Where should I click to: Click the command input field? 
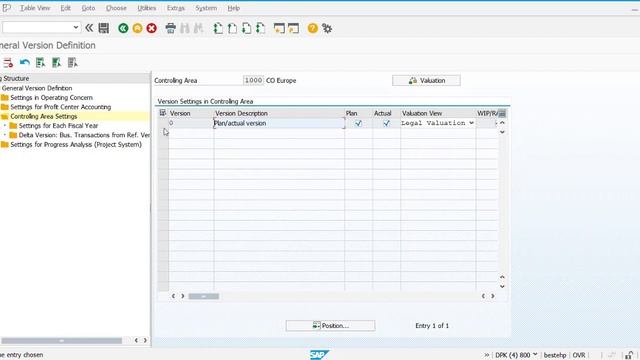click(37, 27)
